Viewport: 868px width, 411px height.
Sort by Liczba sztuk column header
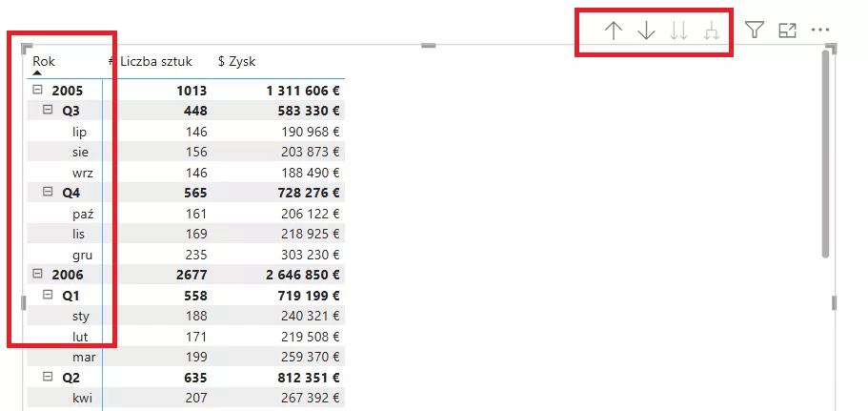(x=155, y=62)
